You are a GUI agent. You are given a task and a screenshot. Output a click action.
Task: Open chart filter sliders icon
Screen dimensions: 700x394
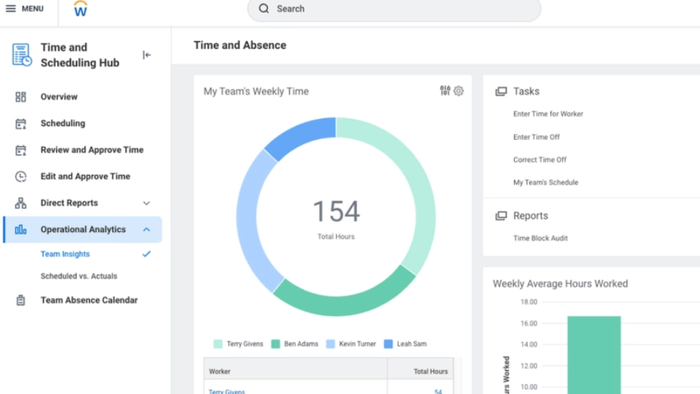[445, 91]
